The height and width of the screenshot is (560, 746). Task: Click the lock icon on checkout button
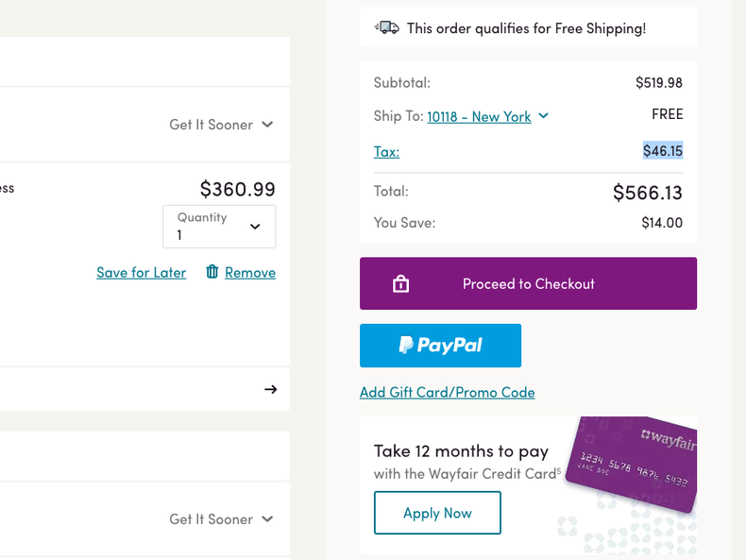(400, 283)
